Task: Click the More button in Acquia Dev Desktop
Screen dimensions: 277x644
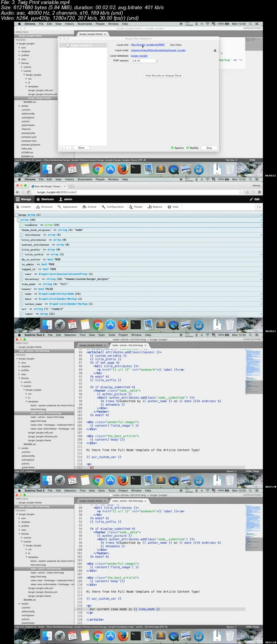Action: (81, 148)
